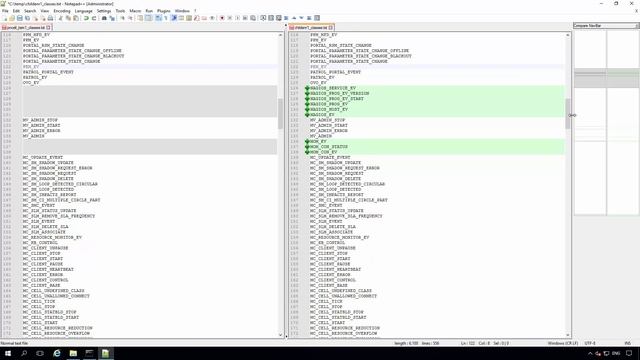Screen dimensions: 640x360
Task: Click INS mode in status bar
Action: pyautogui.click(x=627, y=343)
